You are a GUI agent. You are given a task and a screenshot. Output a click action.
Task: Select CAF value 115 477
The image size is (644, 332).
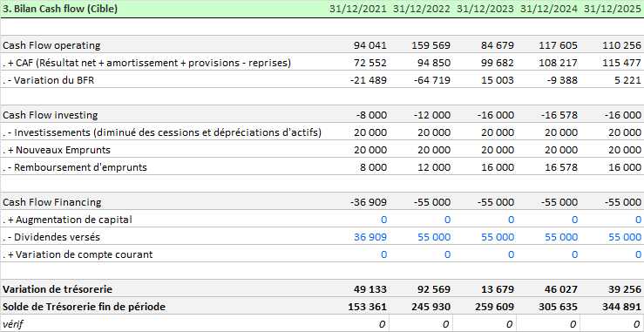tap(622, 63)
